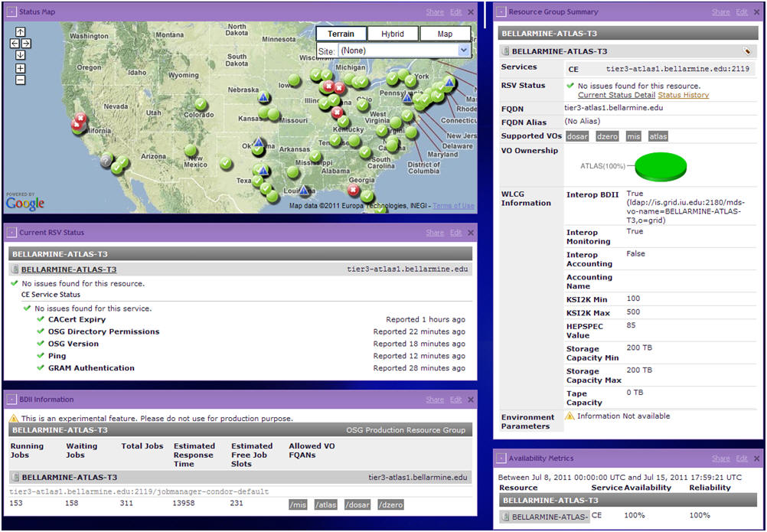Click Edit in Status Map panel
Viewport: 767px width, 532px height.
tap(456, 12)
